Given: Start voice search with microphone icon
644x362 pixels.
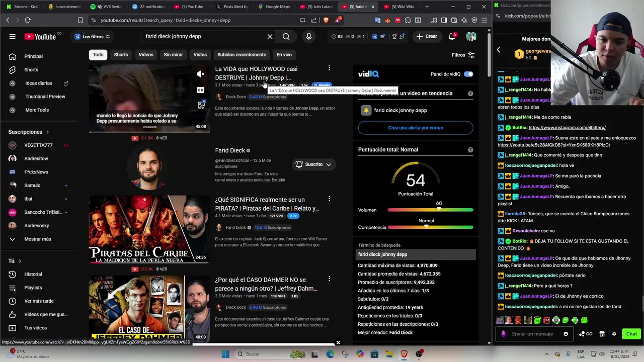Looking at the screenshot, I should point(309,36).
